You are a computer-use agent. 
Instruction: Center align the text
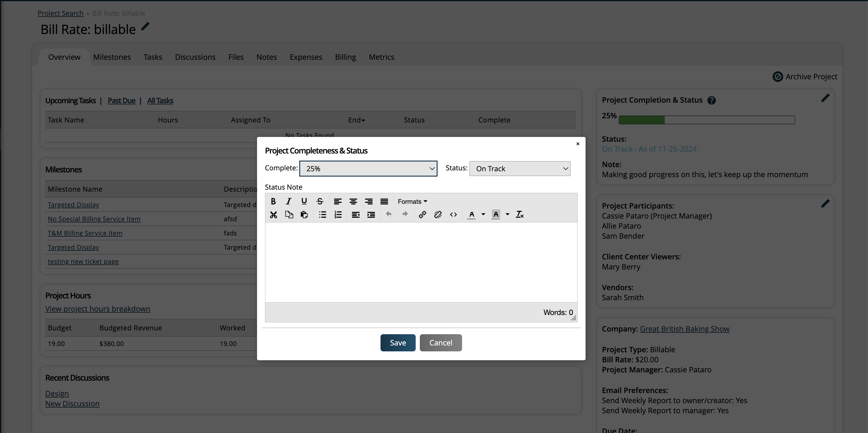(353, 201)
